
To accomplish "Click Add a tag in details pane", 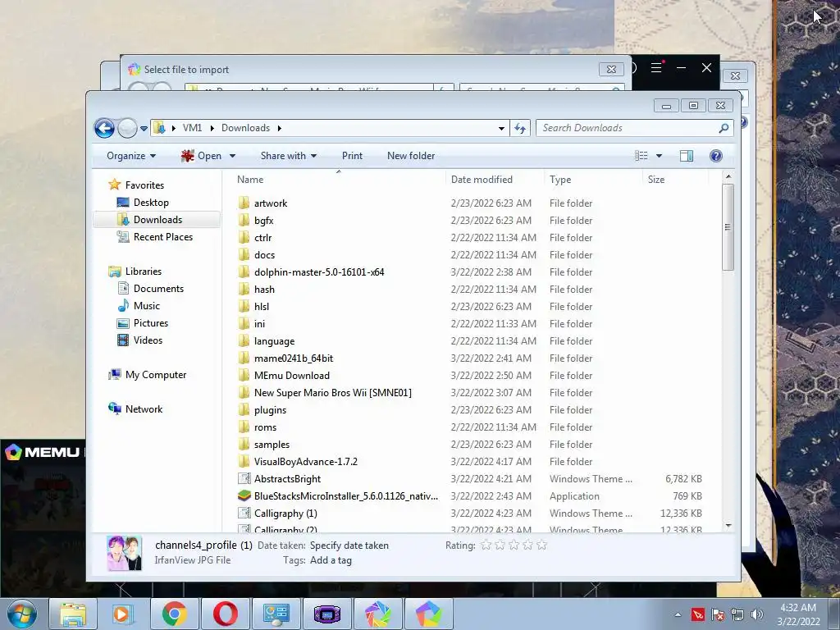I will point(331,560).
